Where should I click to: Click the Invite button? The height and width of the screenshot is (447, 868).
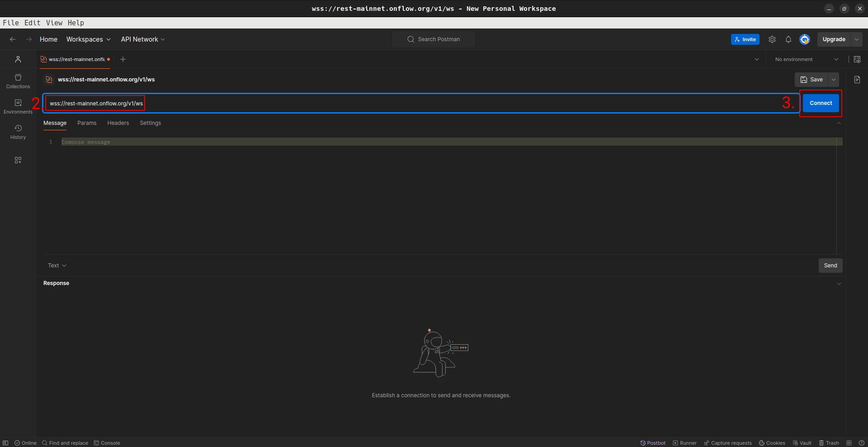(745, 39)
